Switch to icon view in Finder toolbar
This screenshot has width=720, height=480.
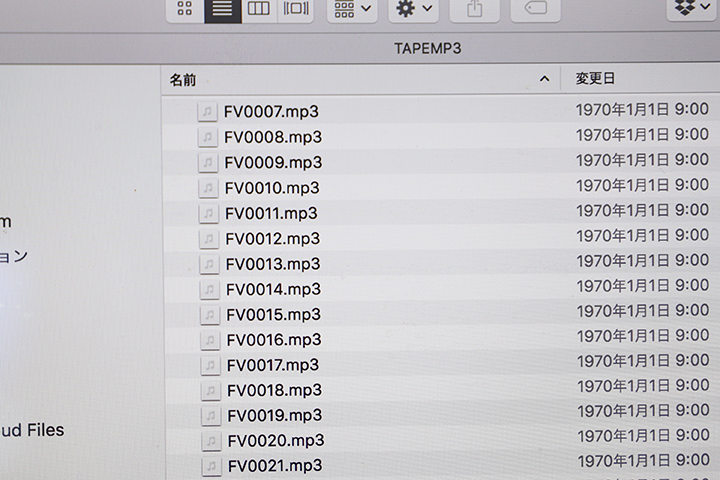click(x=185, y=8)
